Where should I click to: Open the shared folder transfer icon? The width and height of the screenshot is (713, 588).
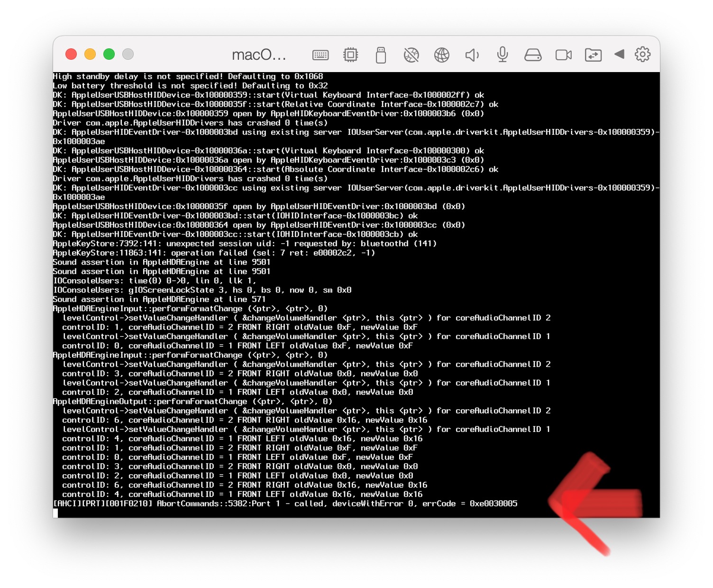(x=594, y=55)
